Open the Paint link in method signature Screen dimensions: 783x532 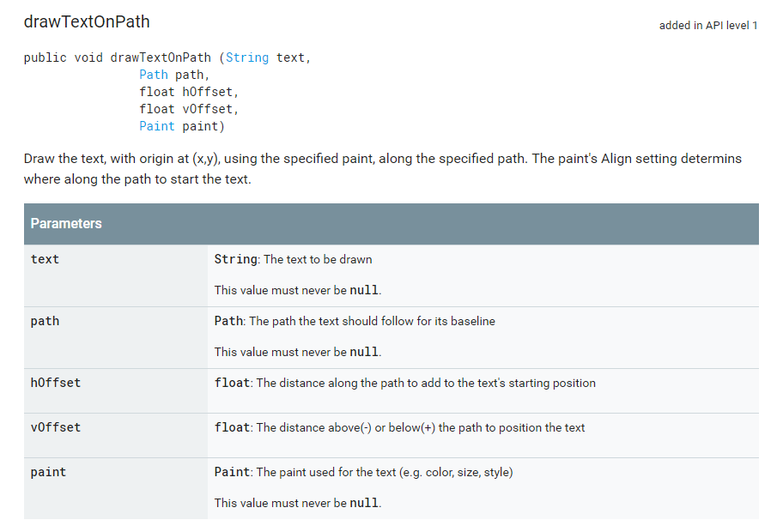point(157,126)
